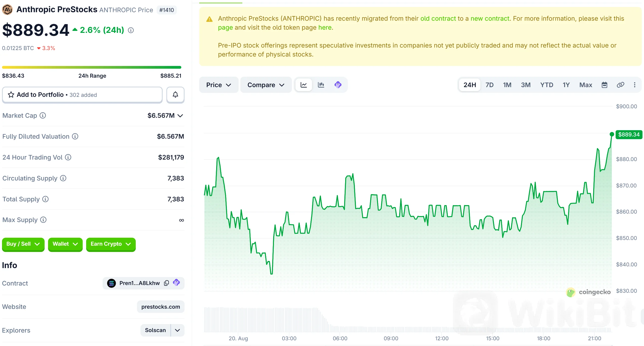Select the 3M time range tab
644x346 pixels.
[525, 85]
